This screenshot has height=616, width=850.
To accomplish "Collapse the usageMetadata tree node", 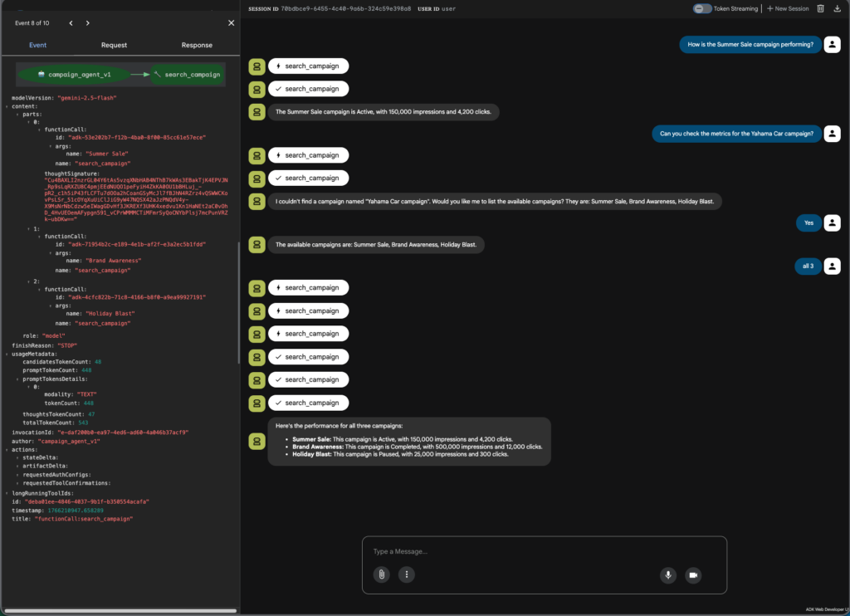I will 7,354.
